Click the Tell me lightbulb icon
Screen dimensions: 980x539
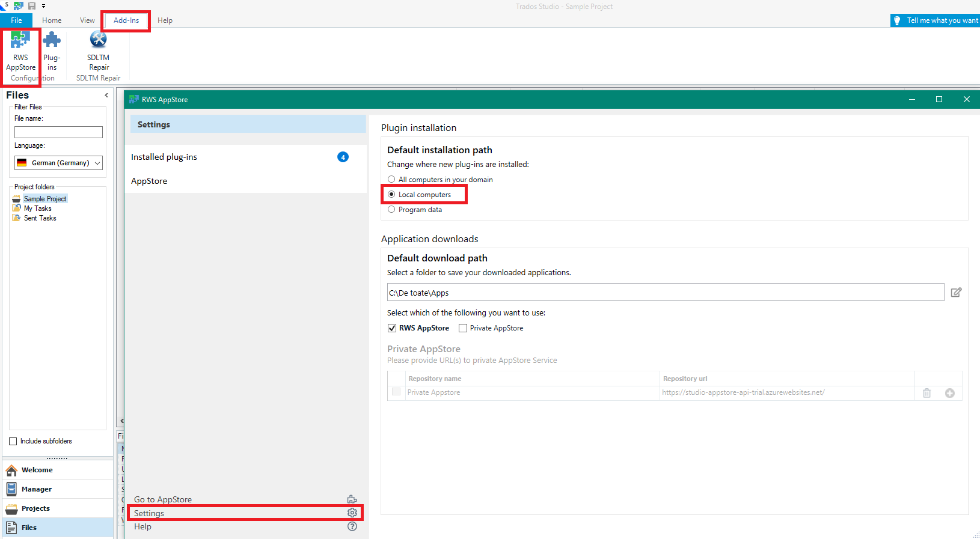(x=897, y=20)
